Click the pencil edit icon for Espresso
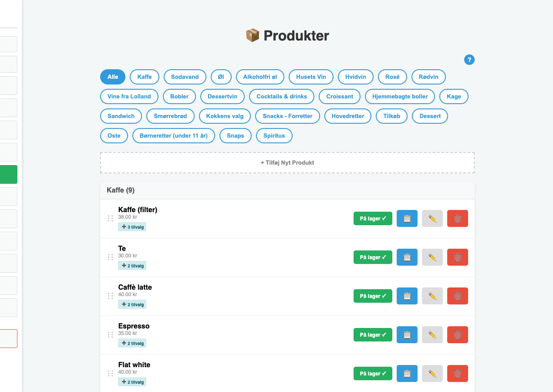 (432, 335)
